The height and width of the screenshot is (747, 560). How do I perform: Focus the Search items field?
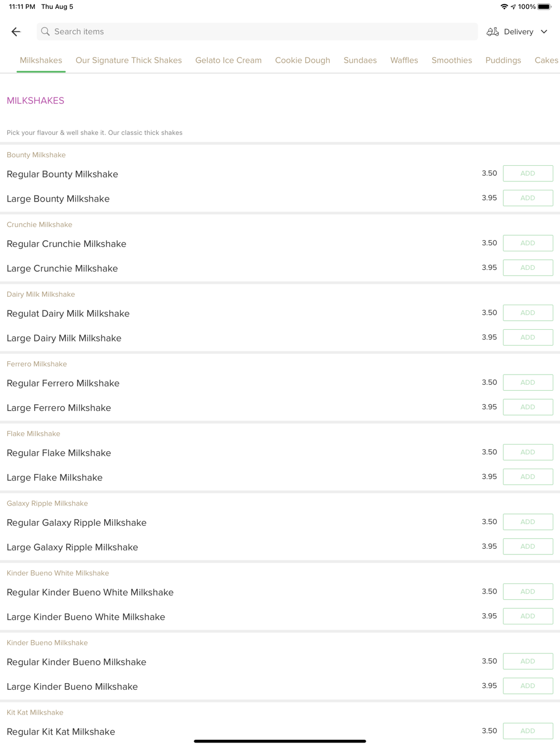click(258, 32)
